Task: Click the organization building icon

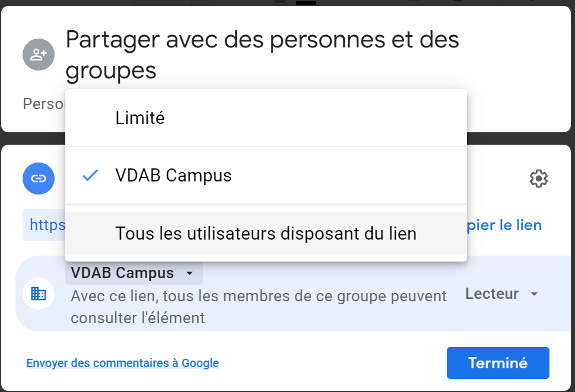Action: [x=39, y=294]
